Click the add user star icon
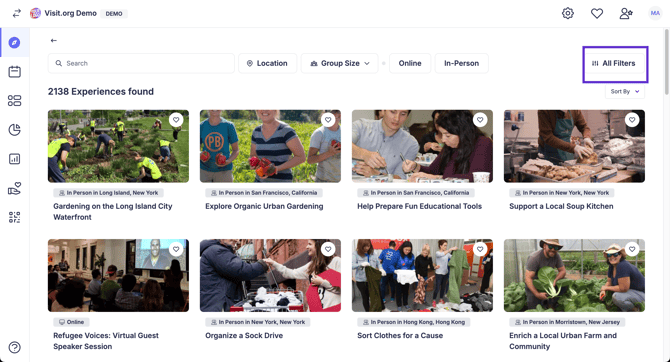670x362 pixels. click(x=626, y=14)
